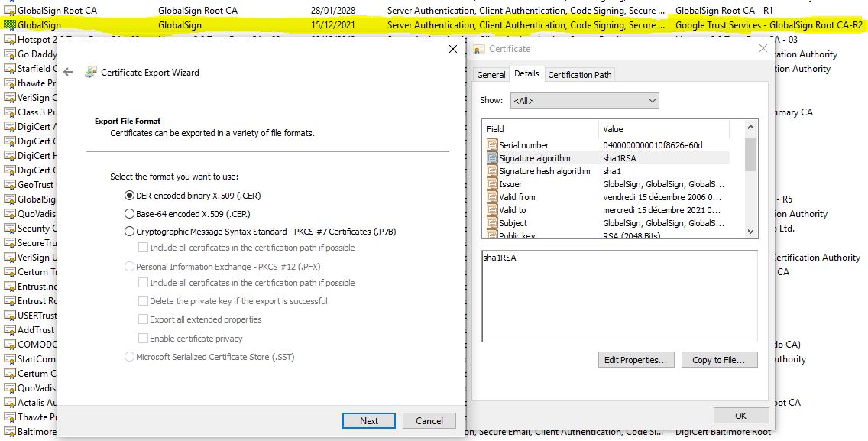Click the Class 3 Pu certificate icon
This screenshot has height=441, width=868.
9,112
